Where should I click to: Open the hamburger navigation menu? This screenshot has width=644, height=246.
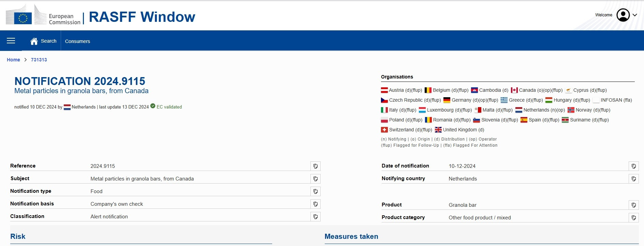(11, 41)
